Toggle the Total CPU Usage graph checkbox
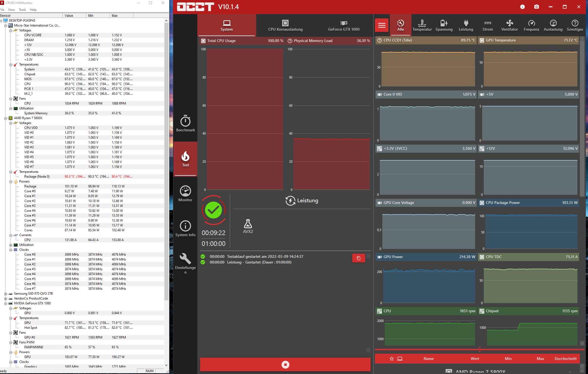Viewport: 588px width, 374px height. click(203, 41)
